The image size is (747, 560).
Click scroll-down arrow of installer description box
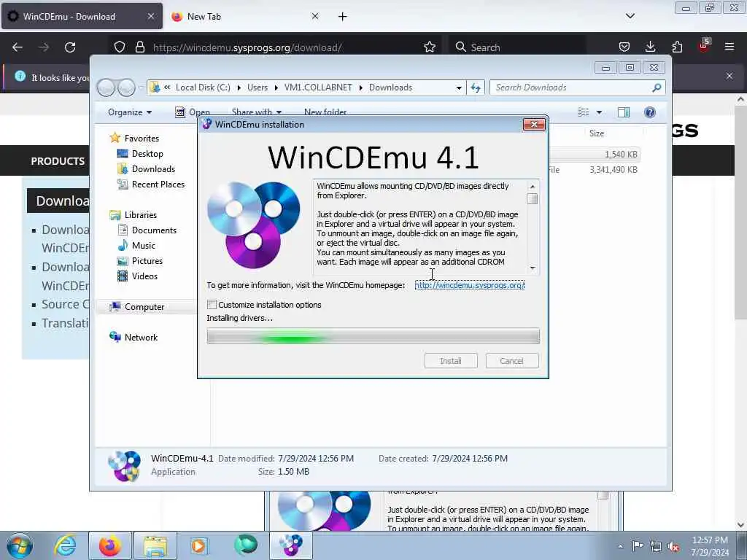(x=533, y=268)
